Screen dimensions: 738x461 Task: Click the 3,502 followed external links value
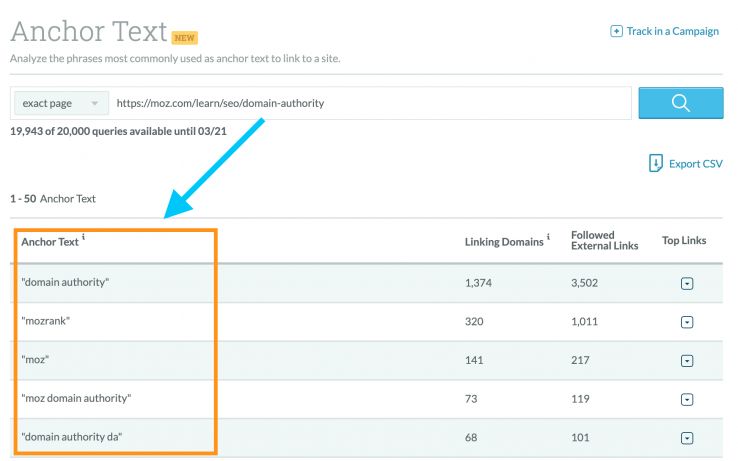point(585,283)
